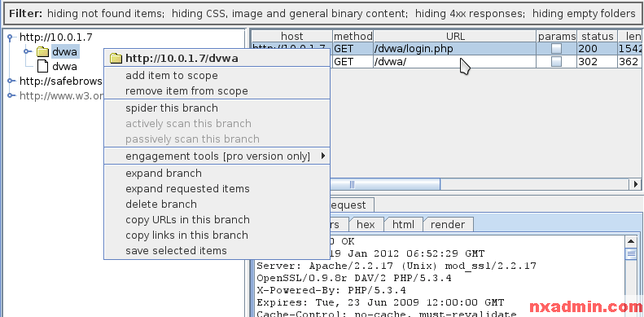Open the html response tab
The height and width of the screenshot is (317, 644).
403,224
